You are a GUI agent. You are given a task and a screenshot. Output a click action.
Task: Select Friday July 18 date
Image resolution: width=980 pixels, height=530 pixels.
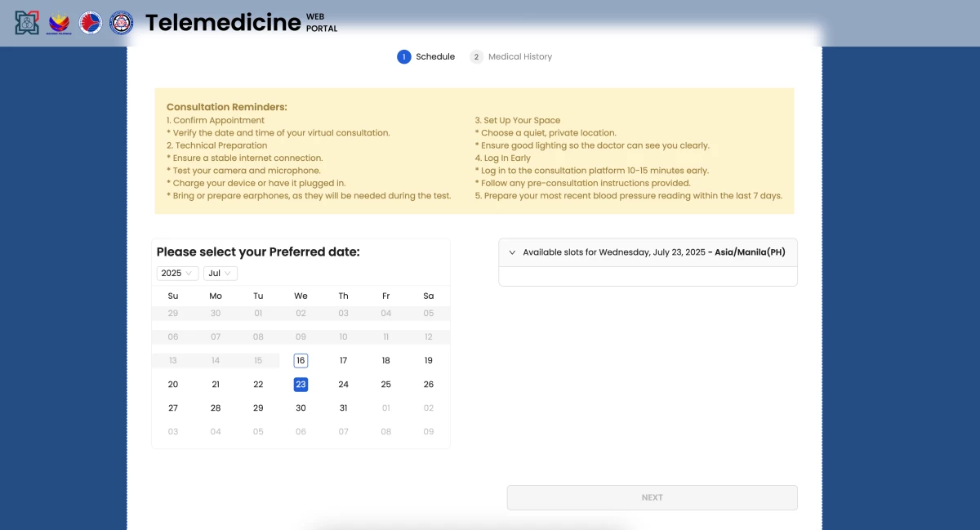coord(385,360)
